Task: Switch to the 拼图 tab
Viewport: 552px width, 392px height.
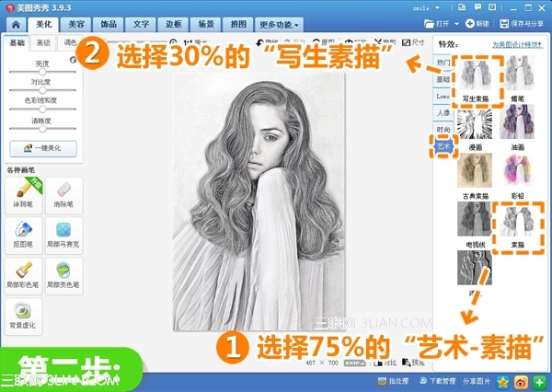Action: coord(238,24)
